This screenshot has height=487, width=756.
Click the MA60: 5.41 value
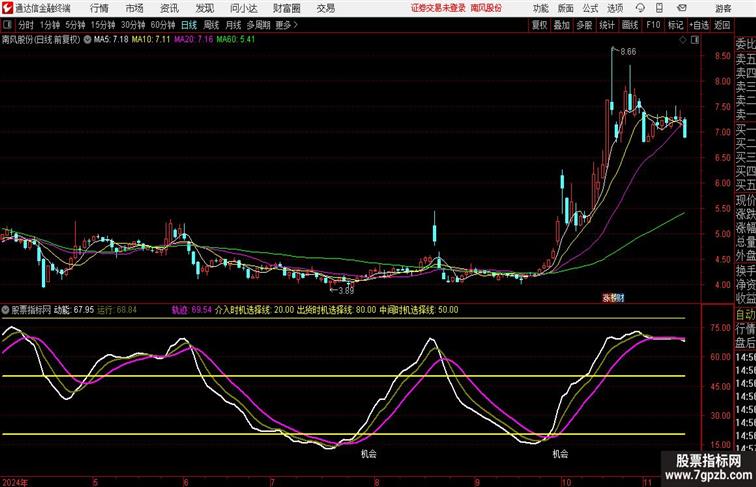pyautogui.click(x=235, y=40)
